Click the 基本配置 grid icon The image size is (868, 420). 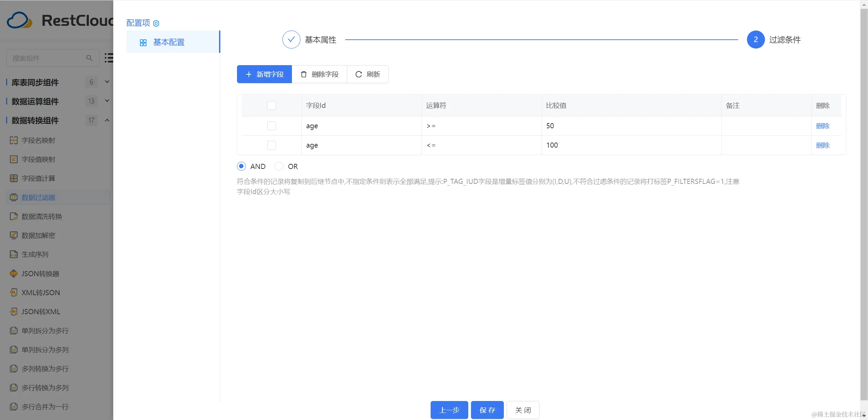click(143, 42)
